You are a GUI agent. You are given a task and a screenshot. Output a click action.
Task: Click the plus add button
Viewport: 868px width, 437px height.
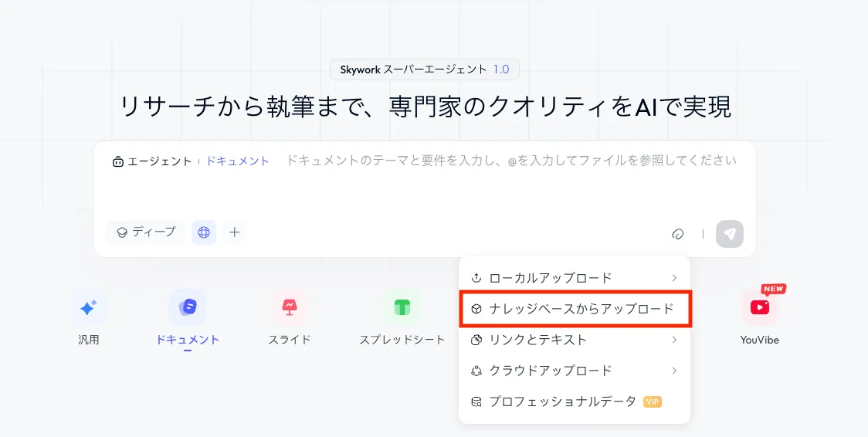(235, 232)
